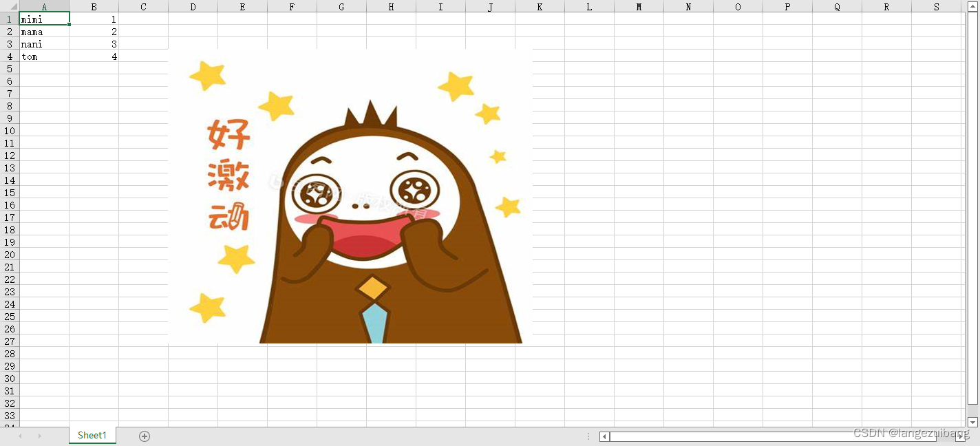Select the inserted cartoon picture
This screenshot has width=980, height=446.
(350, 196)
